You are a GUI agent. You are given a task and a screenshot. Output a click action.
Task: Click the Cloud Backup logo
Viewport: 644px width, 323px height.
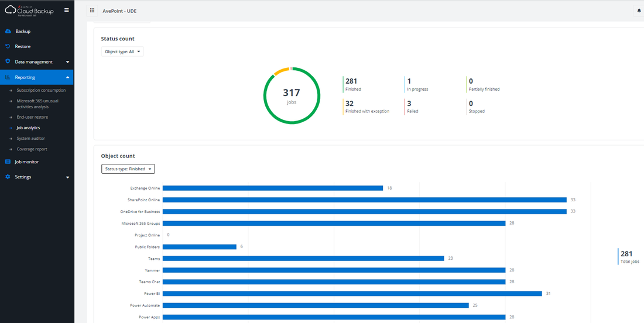tap(29, 11)
